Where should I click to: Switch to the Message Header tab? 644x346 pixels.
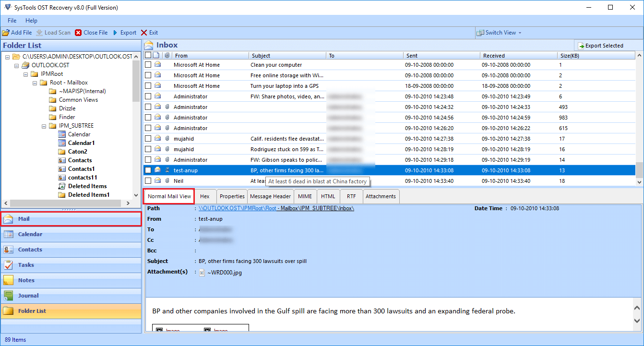(x=271, y=196)
